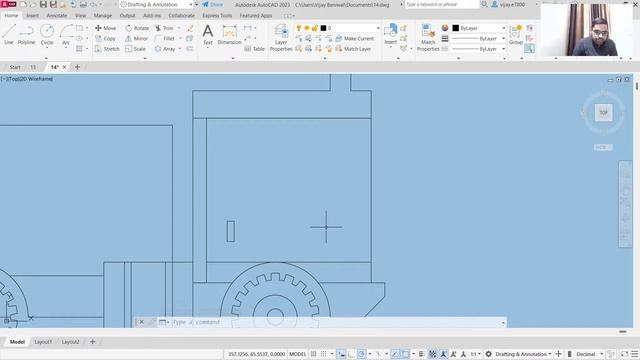Open the color wheel properties icon
640x360 pixels.
pos(445,28)
